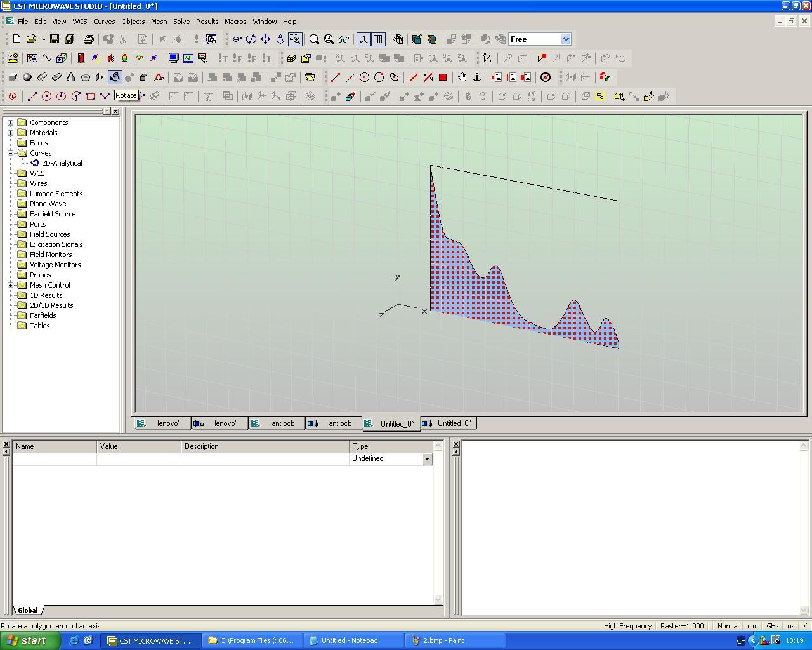Open the Solve menu

181,22
